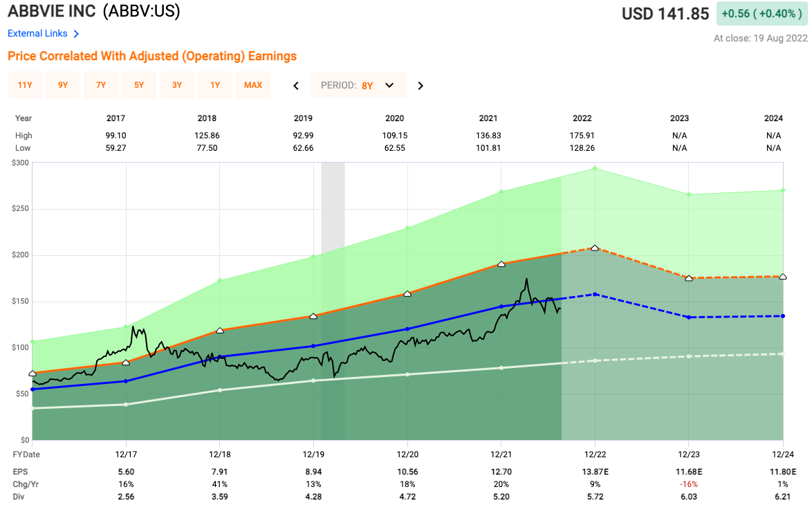This screenshot has width=812, height=505.
Task: Select the MAX time range button
Action: [x=253, y=85]
